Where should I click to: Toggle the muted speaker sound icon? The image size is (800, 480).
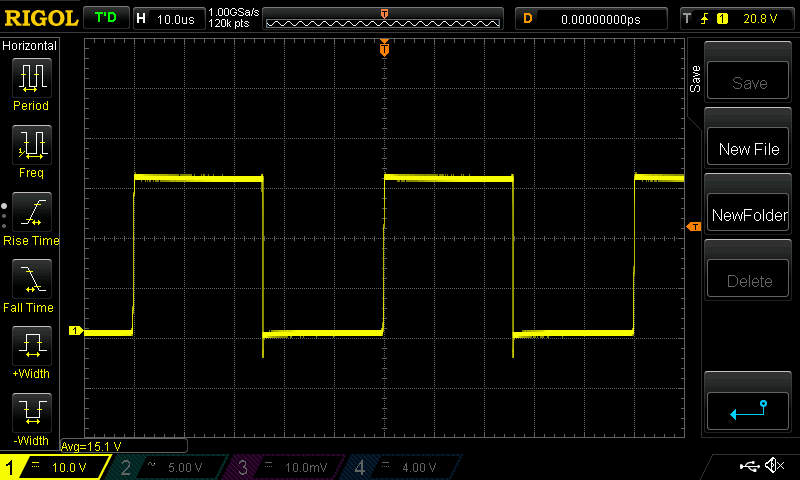773,466
